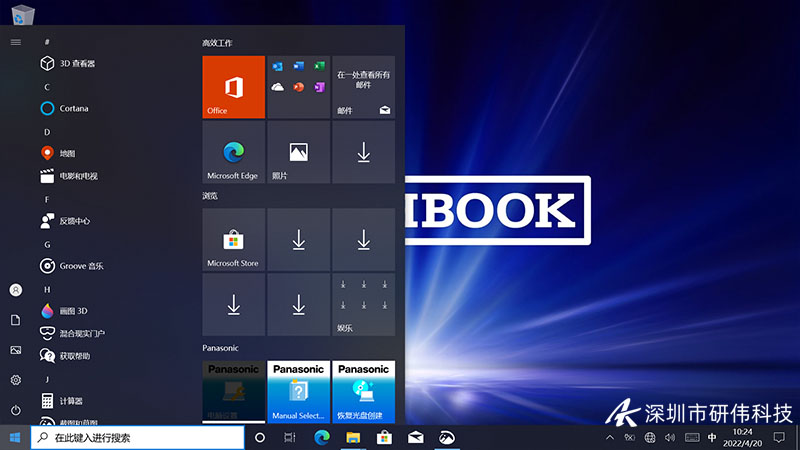Open Panasonic Manual Select tile
This screenshot has width=800, height=450.
pos(298,391)
